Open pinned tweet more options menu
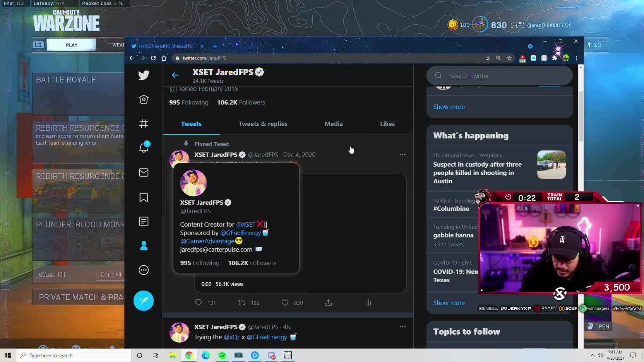The height and width of the screenshot is (362, 644). [402, 154]
